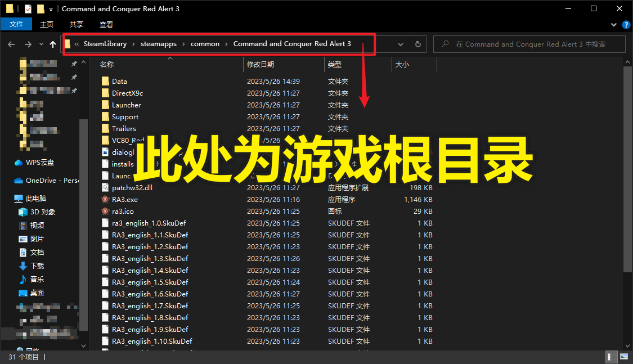Select RA3_english_1.8.SkuDef file
633x364 pixels.
tap(150, 318)
